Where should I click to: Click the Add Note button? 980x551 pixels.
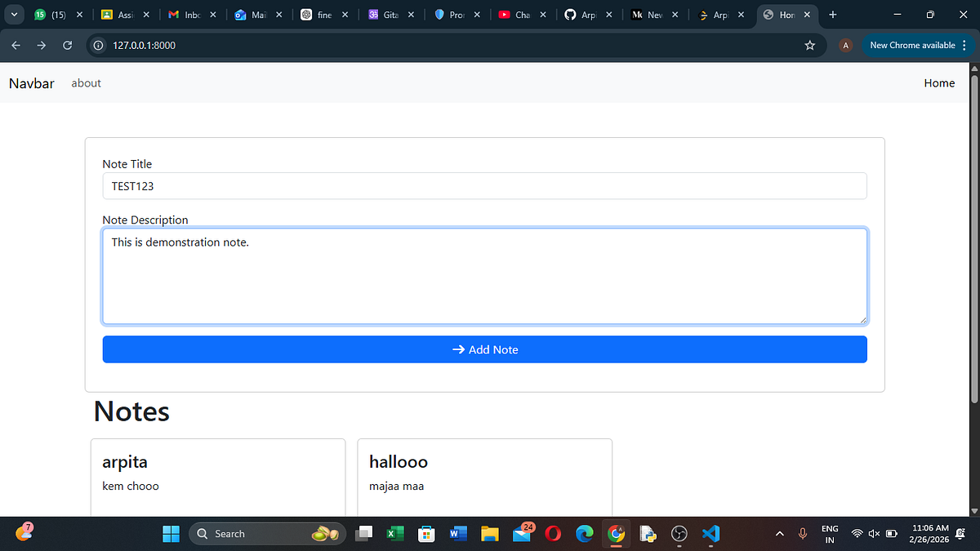(484, 349)
